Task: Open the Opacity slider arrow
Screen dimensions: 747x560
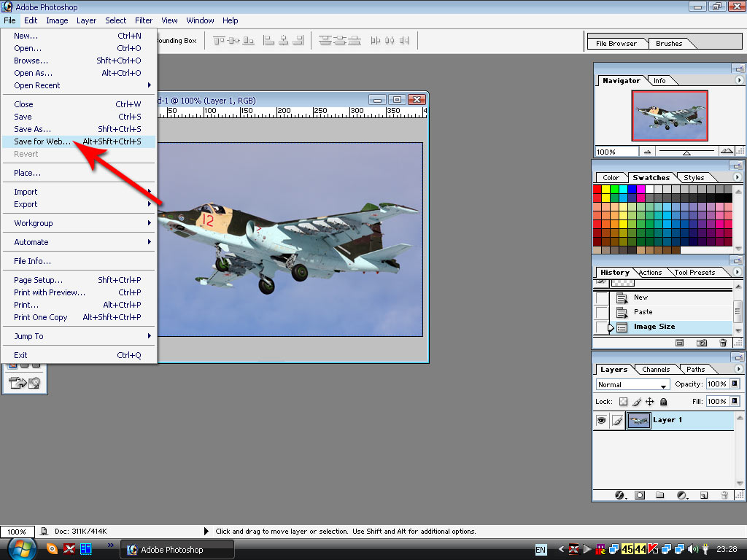Action: point(735,384)
